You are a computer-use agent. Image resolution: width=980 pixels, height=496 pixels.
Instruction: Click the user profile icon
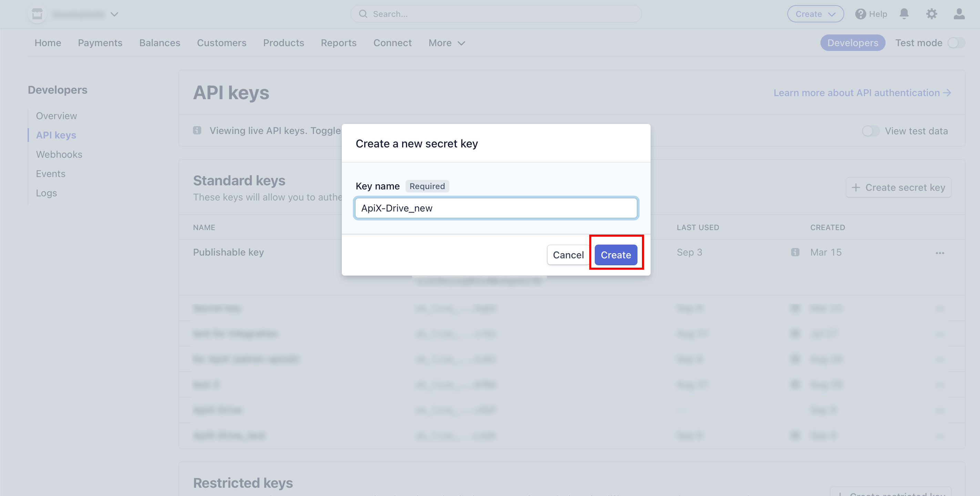(959, 13)
